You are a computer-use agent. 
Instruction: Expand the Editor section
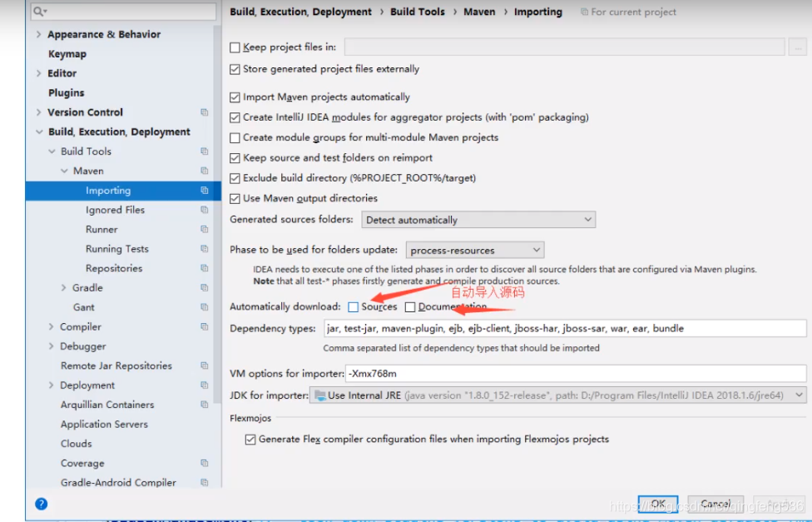point(39,73)
